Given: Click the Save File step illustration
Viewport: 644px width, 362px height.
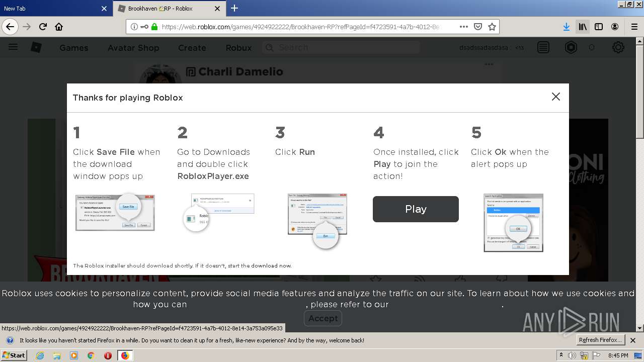Looking at the screenshot, I should 115,212.
